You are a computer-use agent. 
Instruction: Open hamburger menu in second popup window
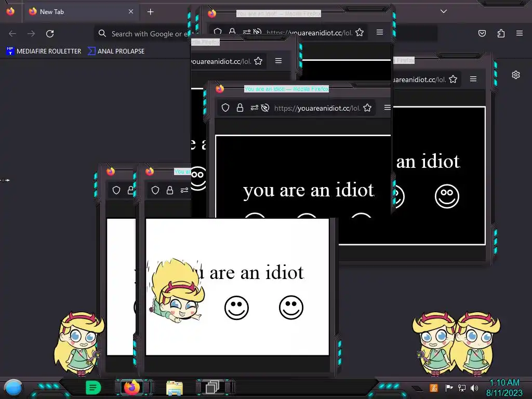coord(278,61)
